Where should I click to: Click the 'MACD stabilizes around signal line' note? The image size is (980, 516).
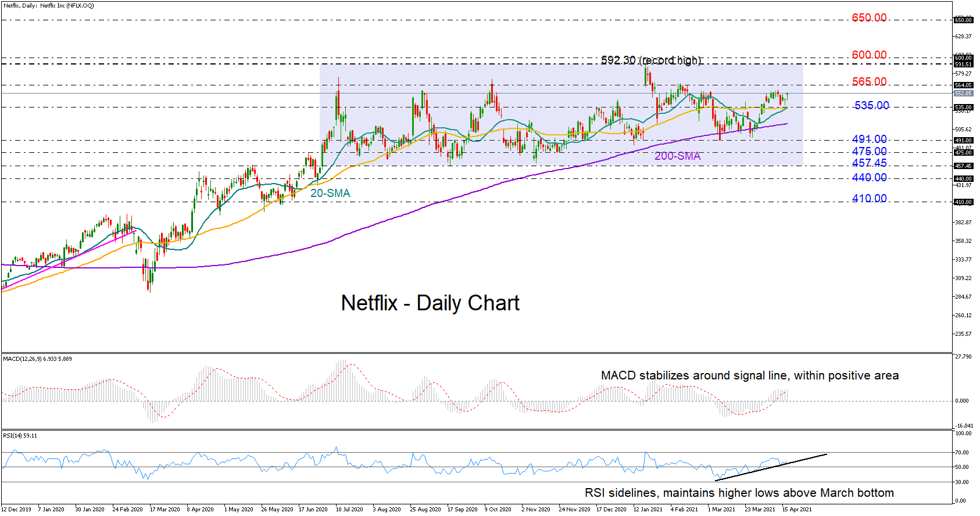pos(750,375)
